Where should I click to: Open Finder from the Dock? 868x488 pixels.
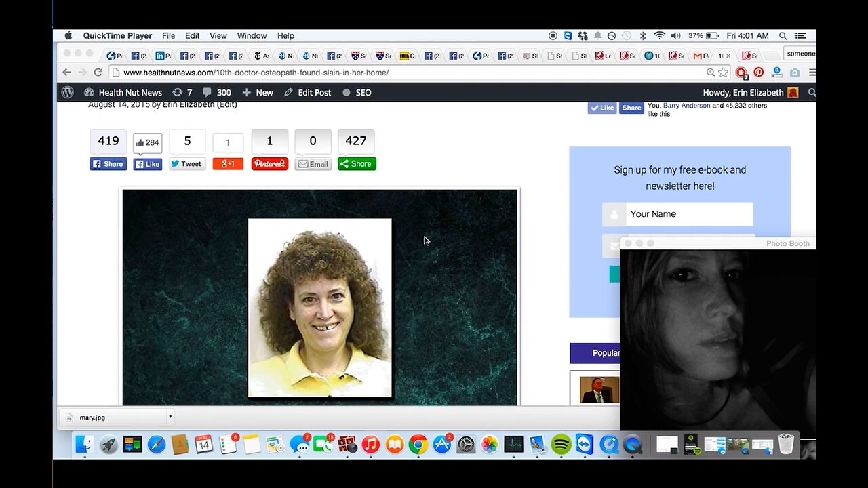(85, 445)
